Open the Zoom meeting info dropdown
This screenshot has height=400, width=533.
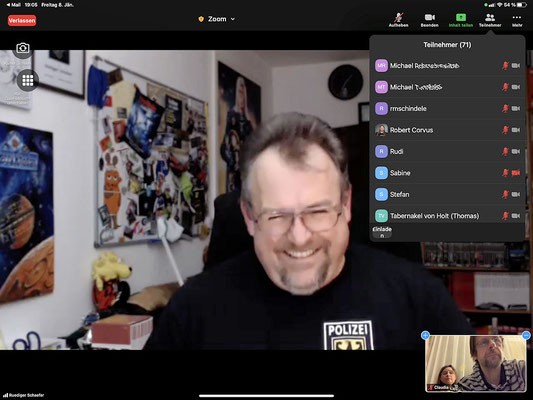[221, 19]
